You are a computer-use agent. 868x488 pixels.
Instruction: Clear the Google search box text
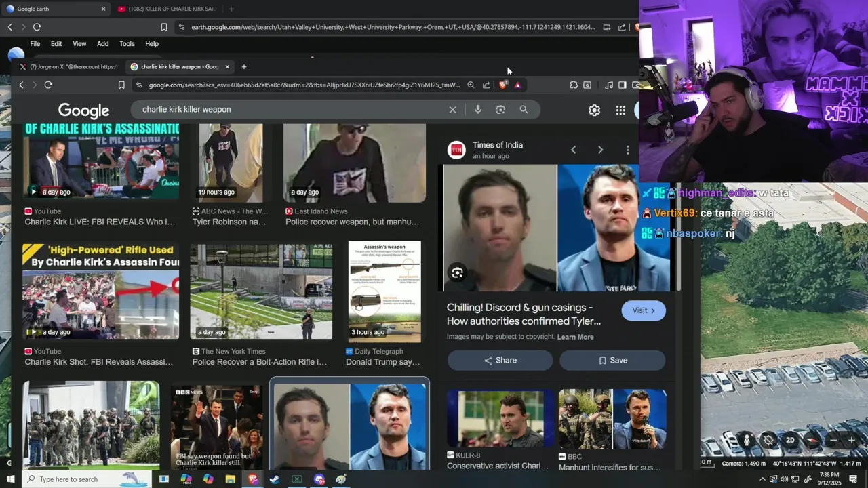(452, 110)
